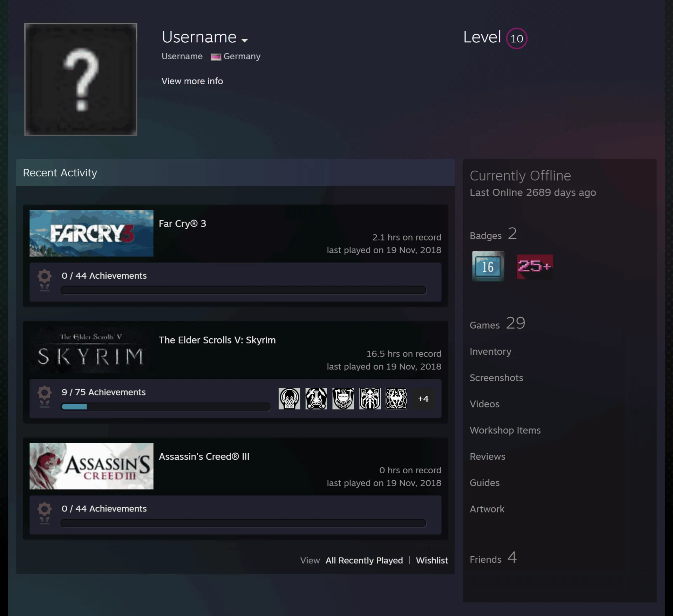Click the Germany flag icon
This screenshot has height=616, width=673.
coord(216,57)
